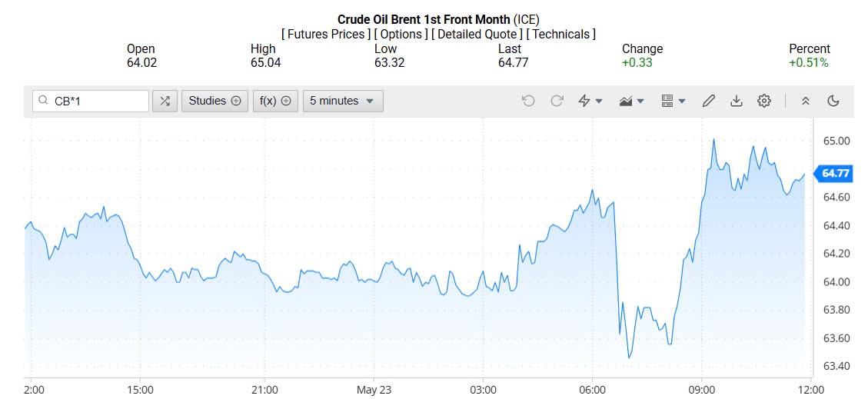Screen dimensions: 868x399
Task: Open the Detailed Quote link
Action: pos(477,35)
